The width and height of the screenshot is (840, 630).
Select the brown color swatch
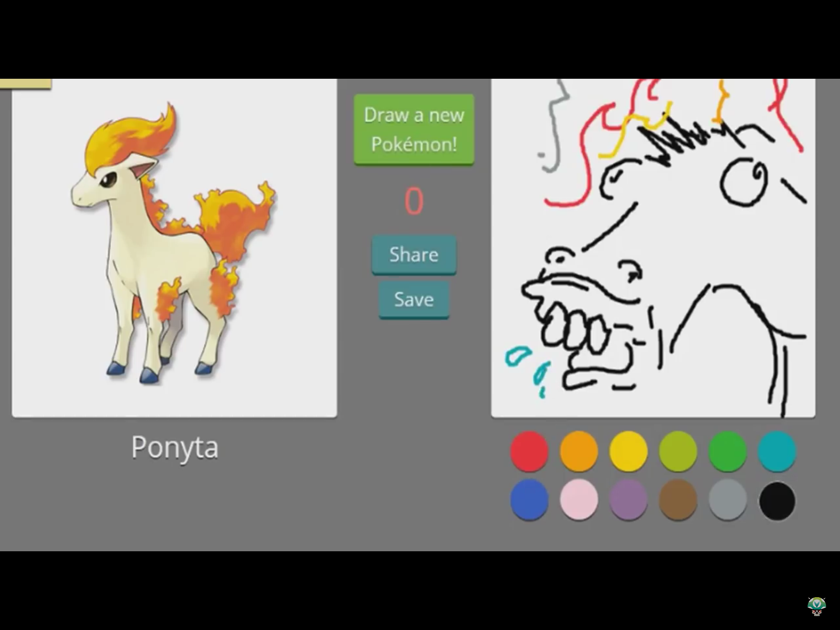tap(678, 500)
